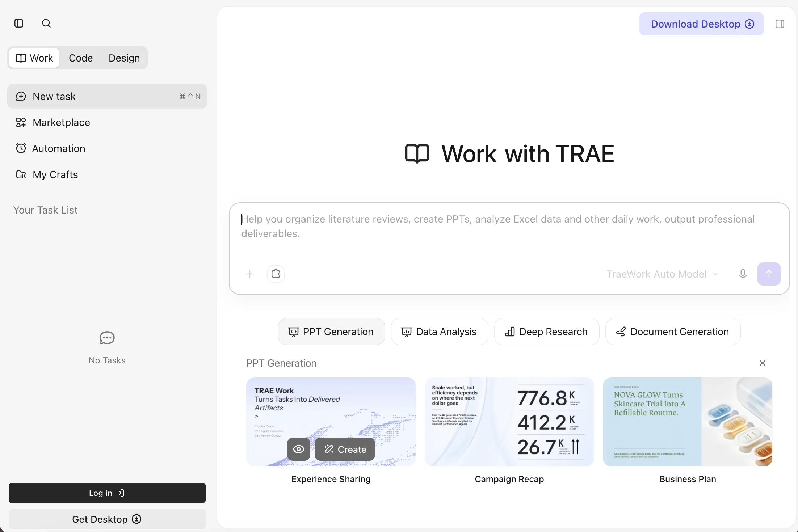Start a New task
Screen dimensions: 798x532
pyautogui.click(x=107, y=96)
